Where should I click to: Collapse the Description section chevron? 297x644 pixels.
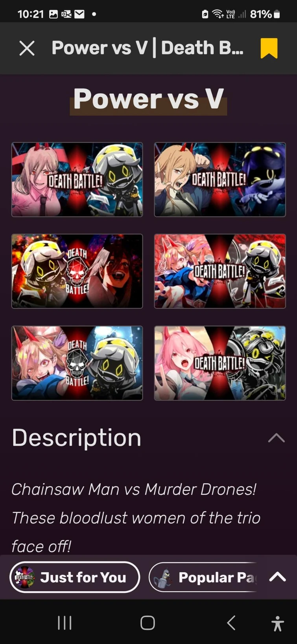point(276,438)
